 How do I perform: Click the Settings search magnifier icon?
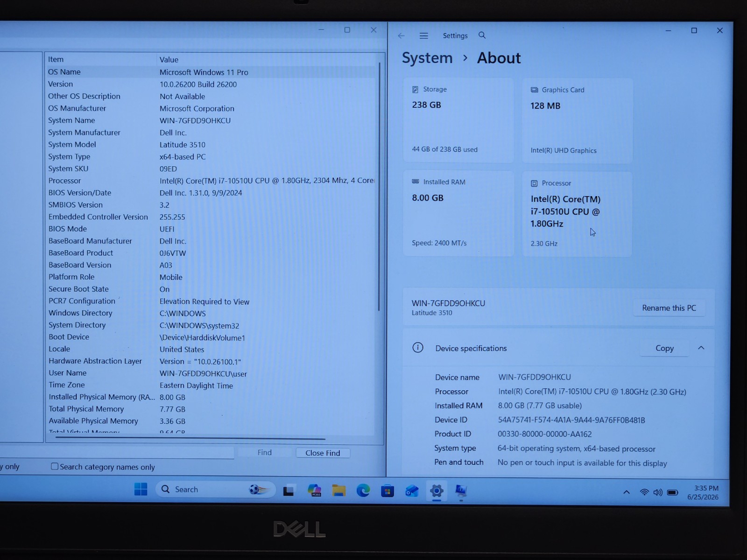(482, 35)
